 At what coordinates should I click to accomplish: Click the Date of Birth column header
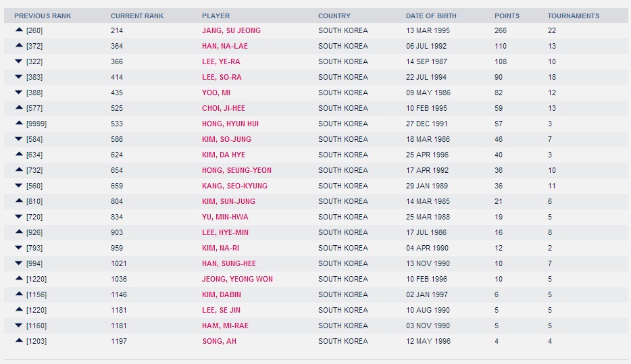[431, 16]
